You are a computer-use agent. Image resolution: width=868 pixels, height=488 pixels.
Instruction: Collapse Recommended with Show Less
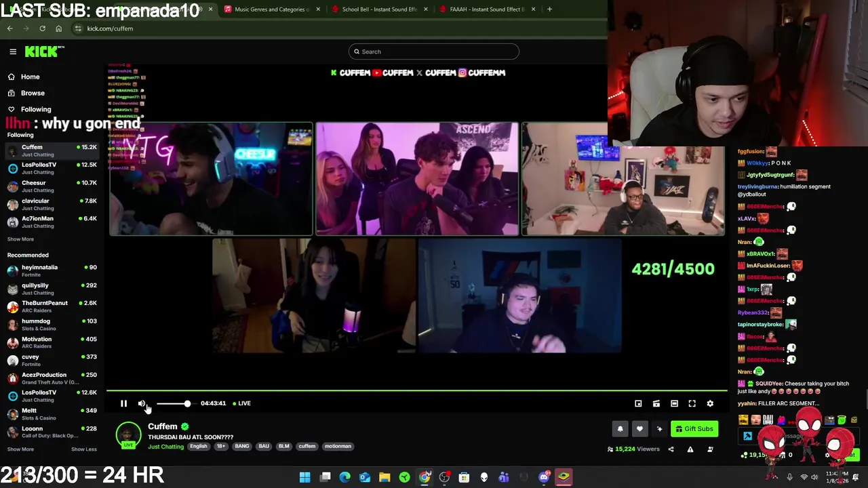[x=84, y=449]
